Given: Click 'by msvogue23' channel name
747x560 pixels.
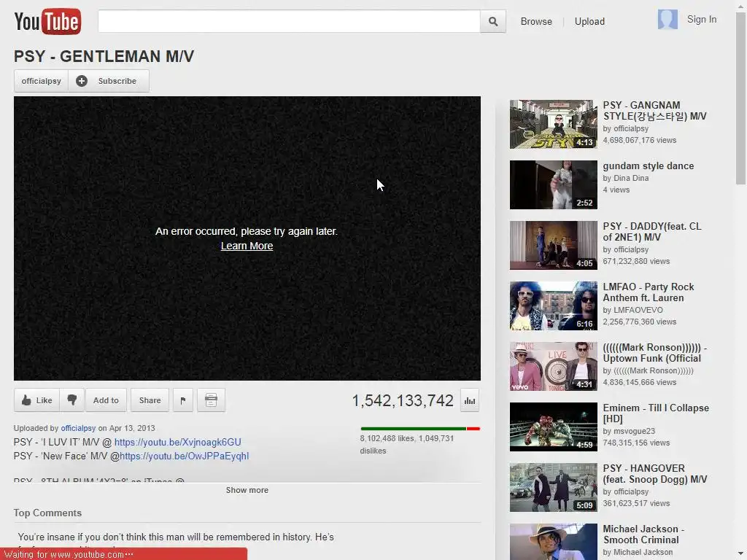Looking at the screenshot, I should (x=629, y=431).
